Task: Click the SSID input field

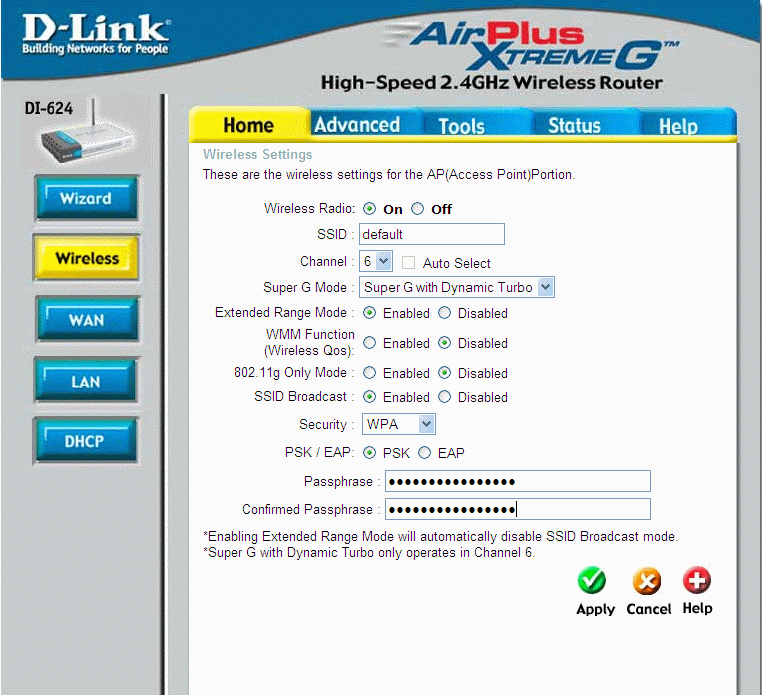Action: coord(432,234)
